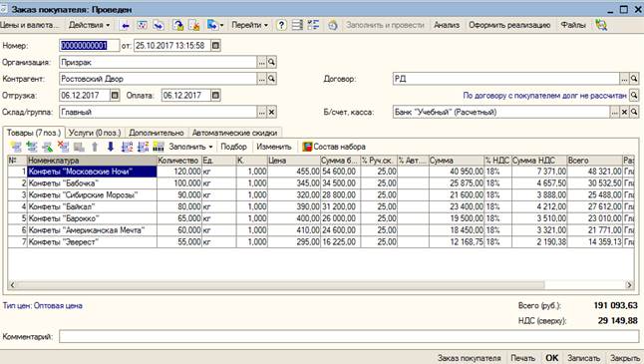Screen dimensions: 644x364
Task: Click the Комментарий input field
Action: [x=349, y=336]
